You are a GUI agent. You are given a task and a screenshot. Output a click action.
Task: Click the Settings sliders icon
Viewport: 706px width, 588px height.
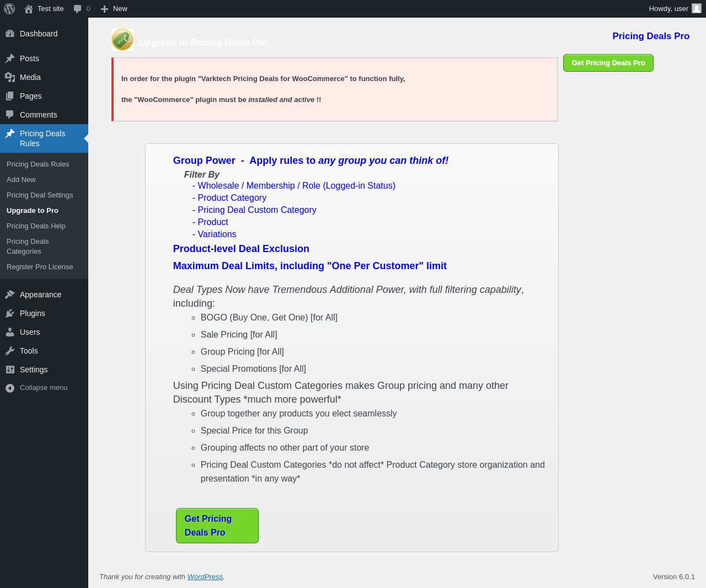tap(10, 370)
